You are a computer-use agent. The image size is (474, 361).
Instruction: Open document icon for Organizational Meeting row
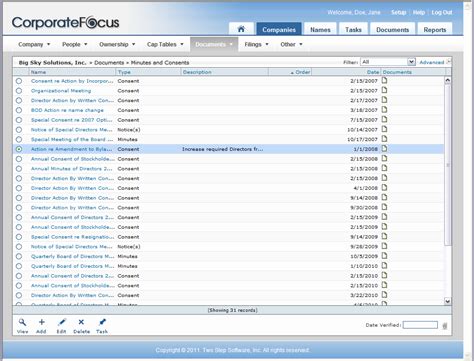click(384, 90)
